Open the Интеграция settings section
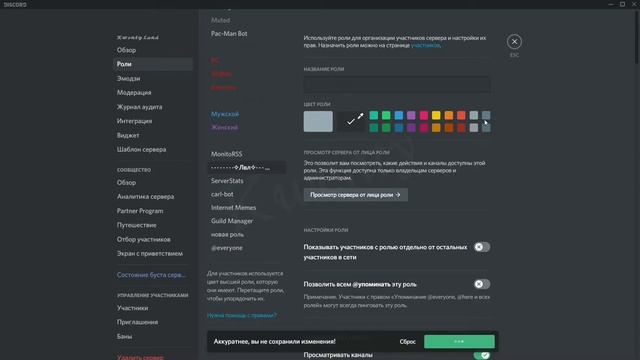Image resolution: width=640 pixels, height=360 pixels. 153,121
